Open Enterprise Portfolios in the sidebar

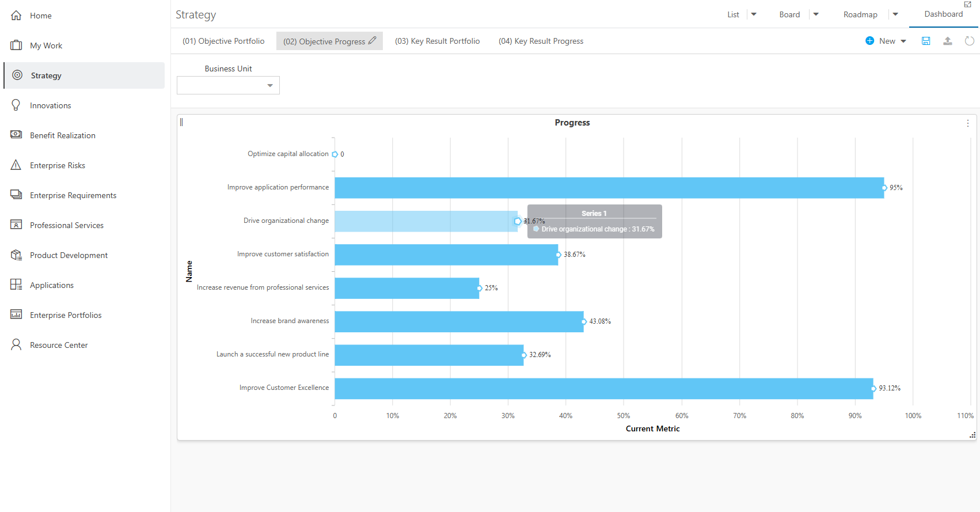click(x=84, y=315)
